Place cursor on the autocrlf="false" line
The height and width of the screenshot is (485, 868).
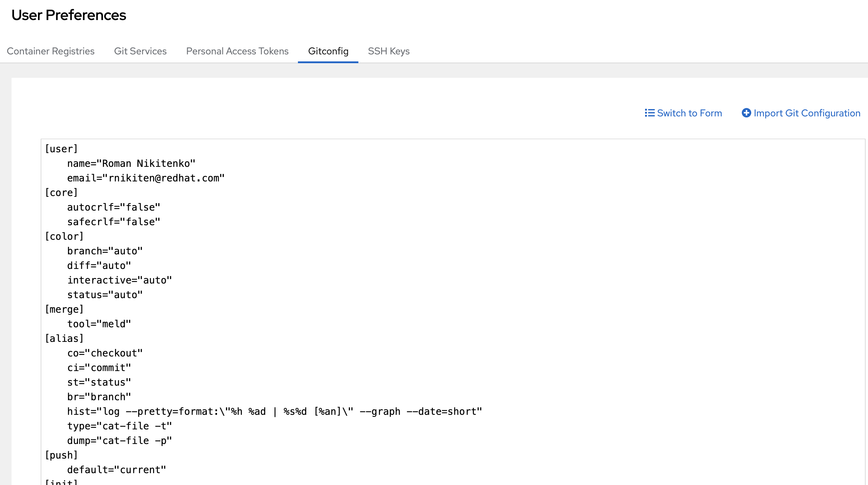click(x=114, y=207)
